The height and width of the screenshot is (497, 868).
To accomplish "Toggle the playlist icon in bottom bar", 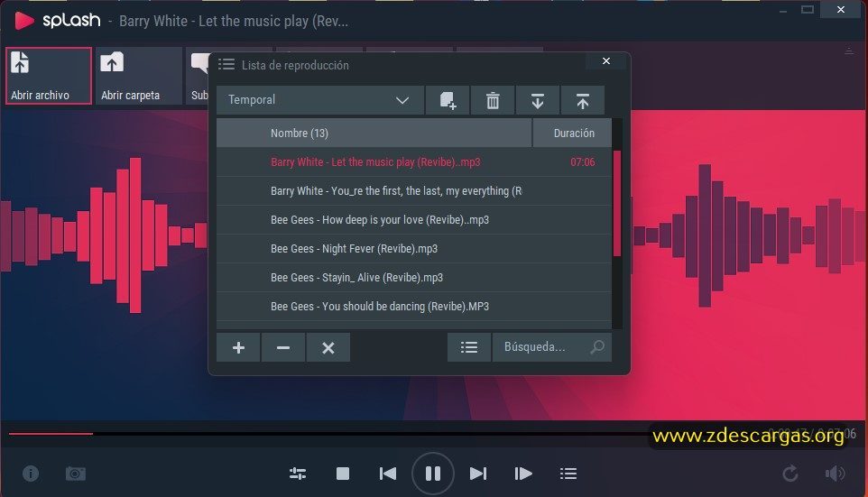I will (568, 474).
